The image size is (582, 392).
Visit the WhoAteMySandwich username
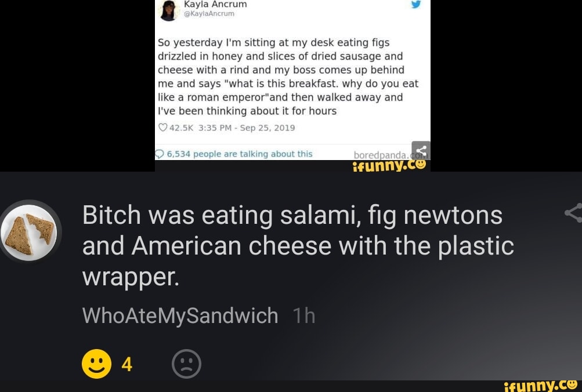tap(180, 316)
